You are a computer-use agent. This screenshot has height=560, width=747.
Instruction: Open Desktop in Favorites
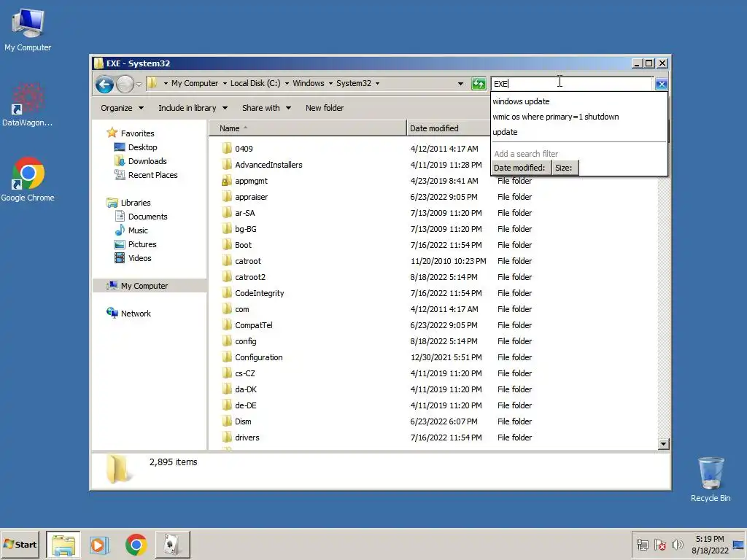pyautogui.click(x=142, y=147)
